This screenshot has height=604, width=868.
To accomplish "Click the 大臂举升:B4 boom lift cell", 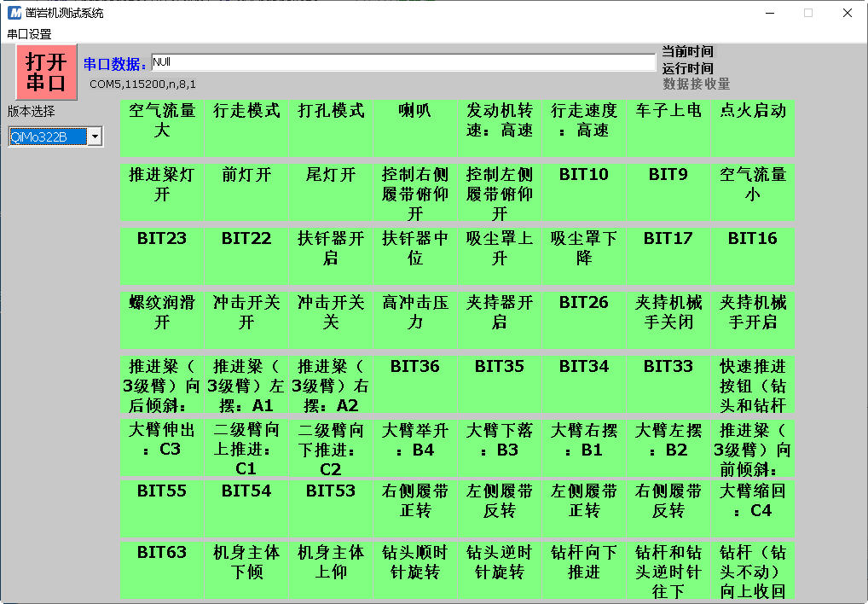I will [x=415, y=447].
